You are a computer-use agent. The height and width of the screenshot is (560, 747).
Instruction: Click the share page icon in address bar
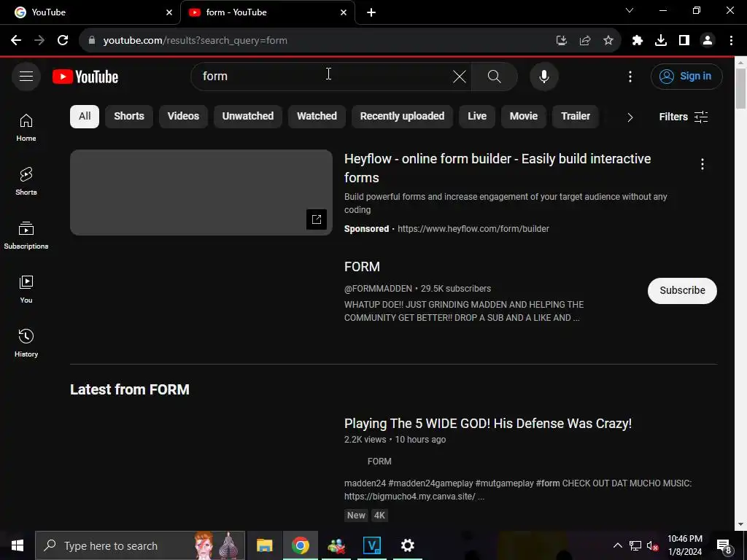[x=584, y=41]
